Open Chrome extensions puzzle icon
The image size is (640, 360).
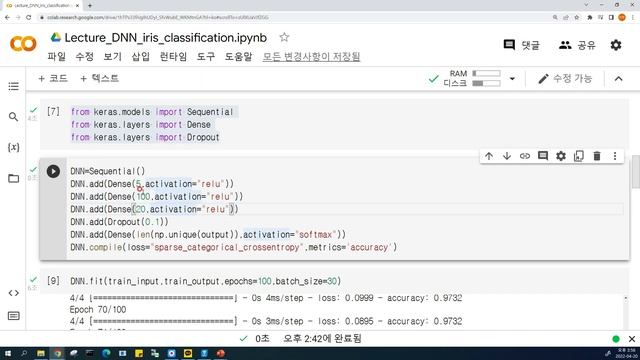click(589, 18)
